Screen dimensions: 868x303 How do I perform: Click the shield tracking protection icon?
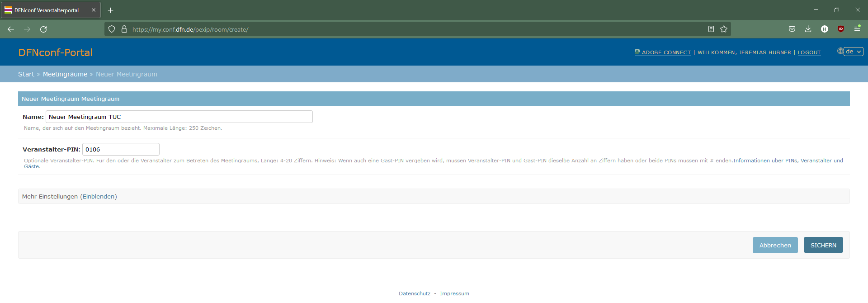(x=112, y=29)
